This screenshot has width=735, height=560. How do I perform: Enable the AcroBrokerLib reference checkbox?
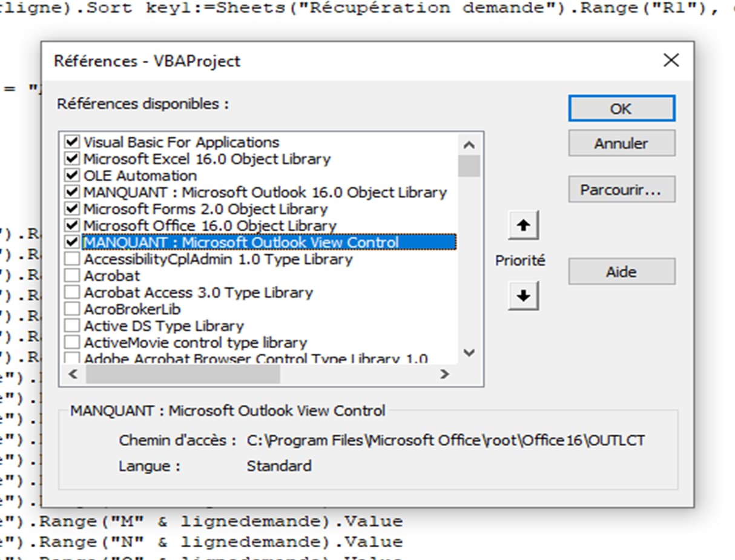(x=72, y=309)
